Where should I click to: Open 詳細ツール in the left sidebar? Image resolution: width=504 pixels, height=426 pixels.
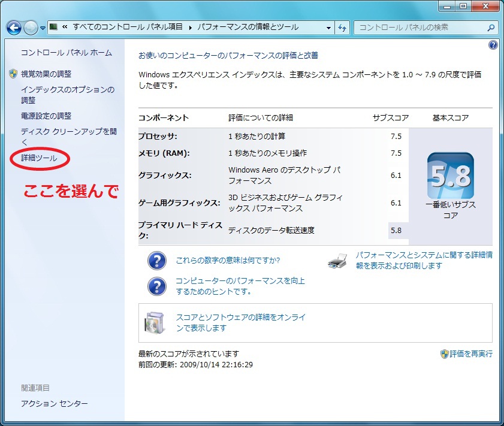tap(39, 158)
